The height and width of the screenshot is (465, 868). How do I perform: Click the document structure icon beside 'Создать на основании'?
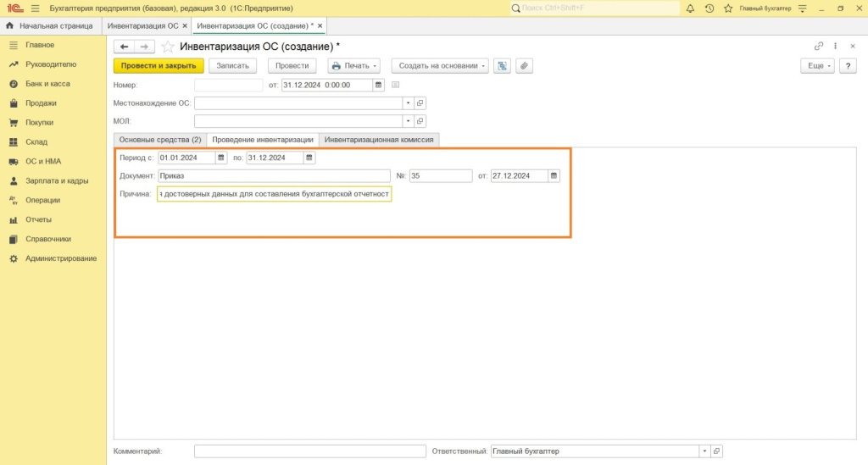(x=502, y=65)
